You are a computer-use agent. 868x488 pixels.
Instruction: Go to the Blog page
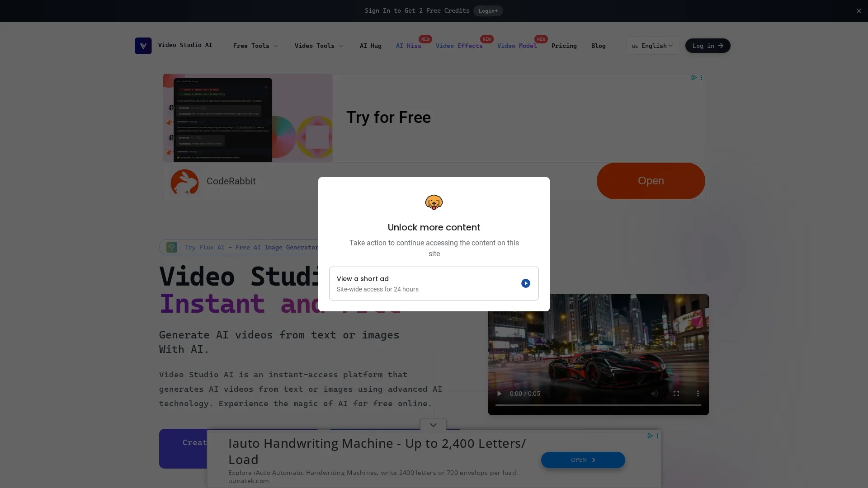tap(598, 46)
